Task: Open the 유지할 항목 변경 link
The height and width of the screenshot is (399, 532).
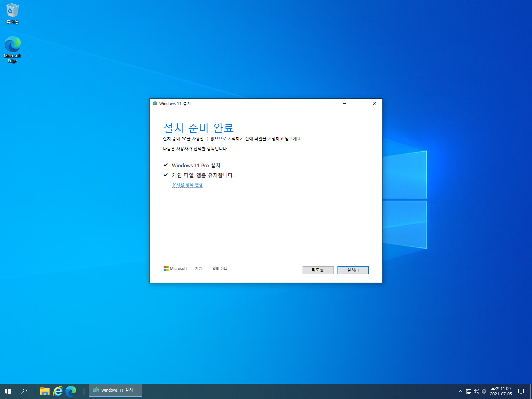Action: tap(188, 185)
